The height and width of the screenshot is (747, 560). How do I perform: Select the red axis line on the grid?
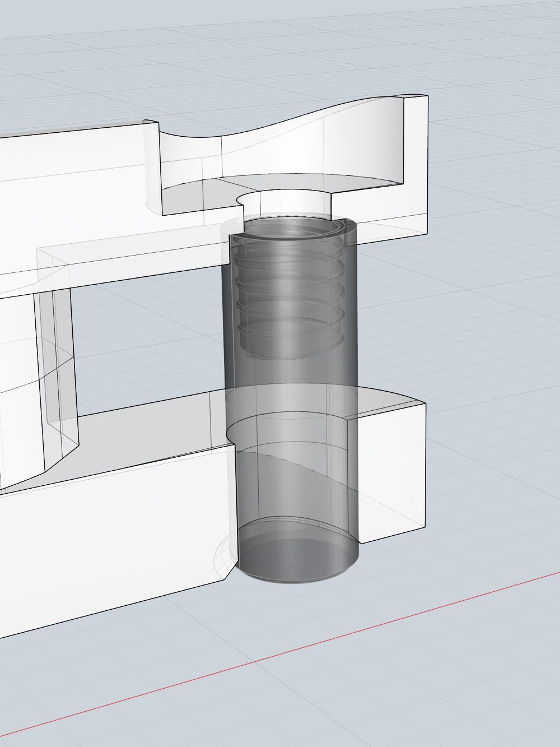point(280,653)
